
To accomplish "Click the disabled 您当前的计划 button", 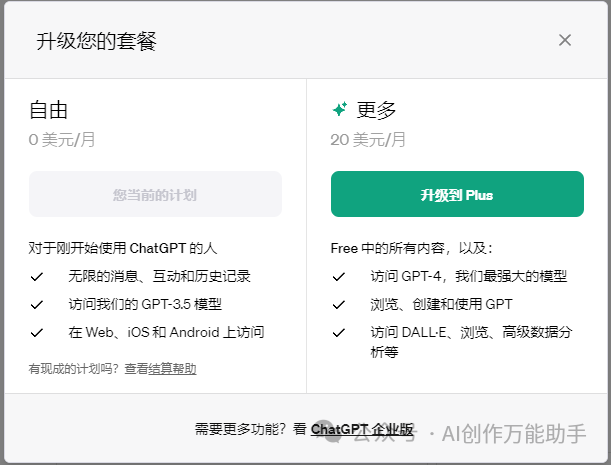I will point(155,194).
